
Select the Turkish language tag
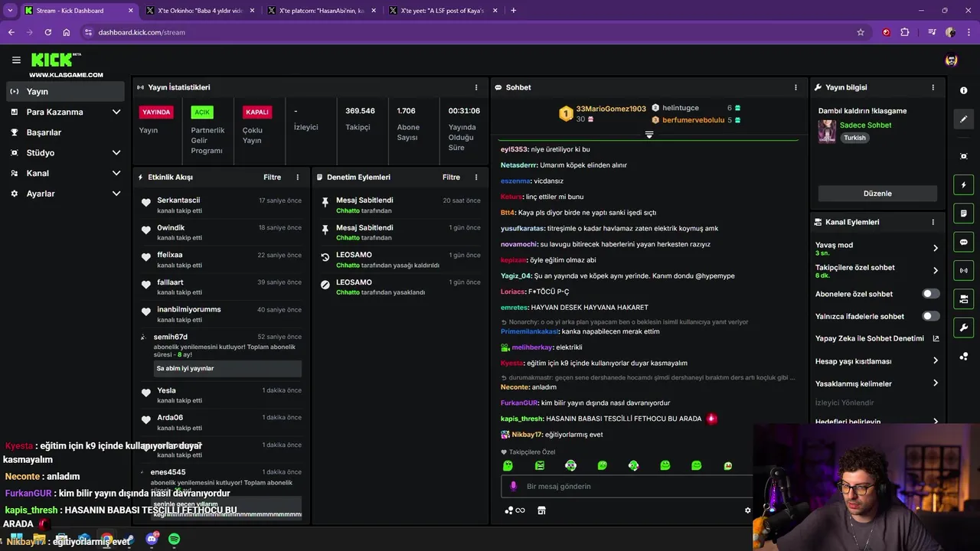tap(854, 138)
